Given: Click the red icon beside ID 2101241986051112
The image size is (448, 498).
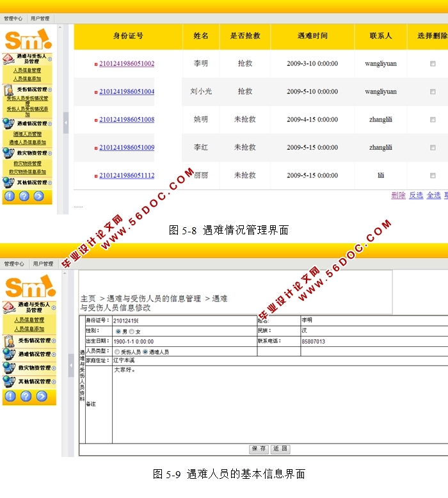Looking at the screenshot, I should point(96,176).
